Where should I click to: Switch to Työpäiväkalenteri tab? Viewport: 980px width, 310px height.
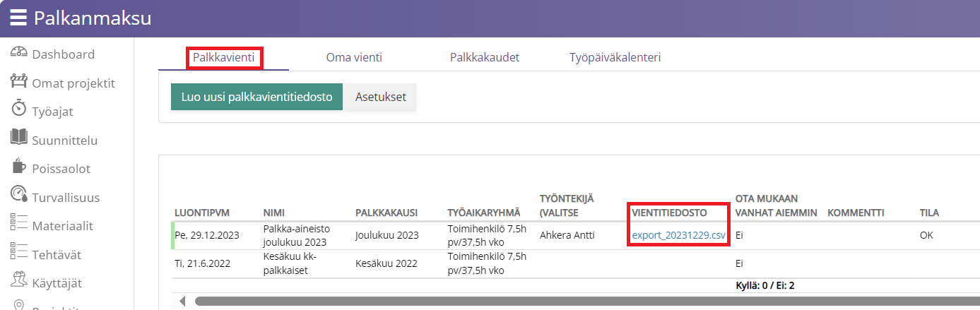coord(615,57)
